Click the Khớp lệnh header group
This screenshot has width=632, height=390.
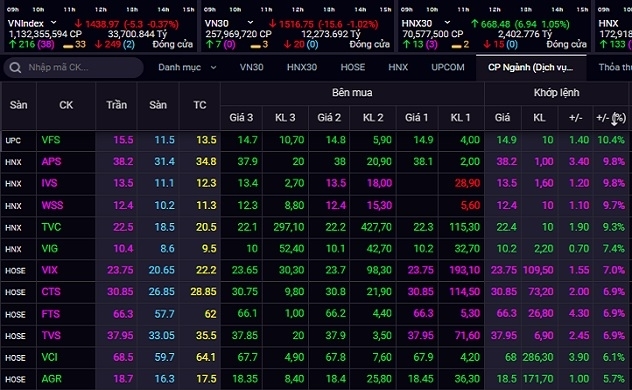557,93
